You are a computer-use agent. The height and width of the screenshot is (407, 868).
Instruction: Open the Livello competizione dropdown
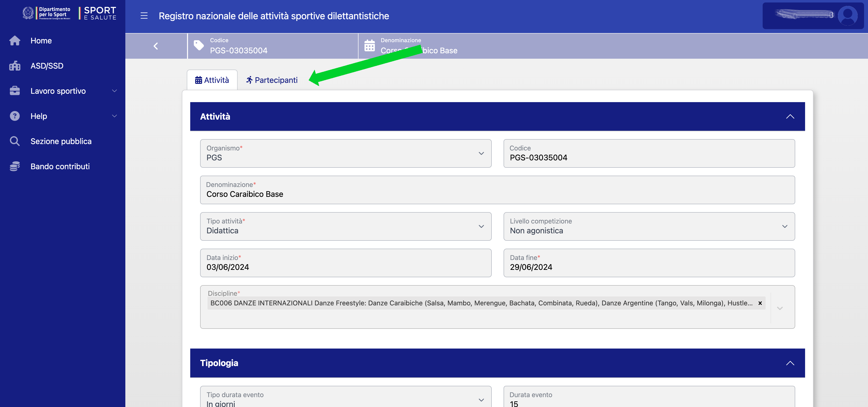pos(784,226)
